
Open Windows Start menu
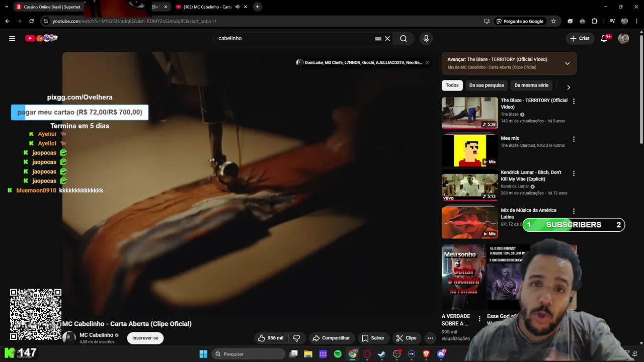203,354
